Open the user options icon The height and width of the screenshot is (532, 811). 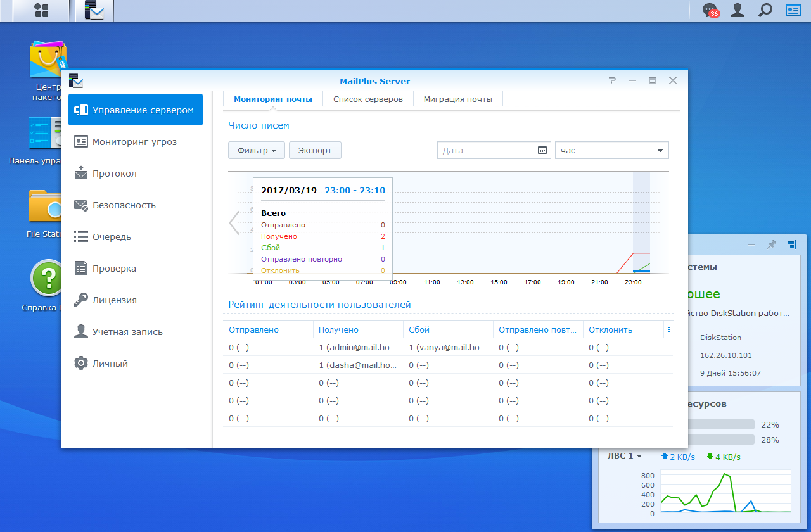pyautogui.click(x=738, y=10)
